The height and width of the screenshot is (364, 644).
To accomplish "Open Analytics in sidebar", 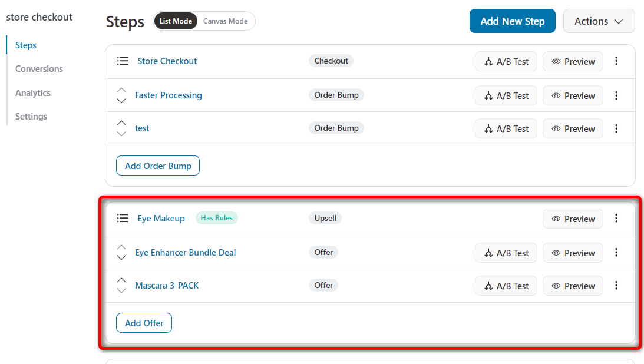I will point(33,92).
